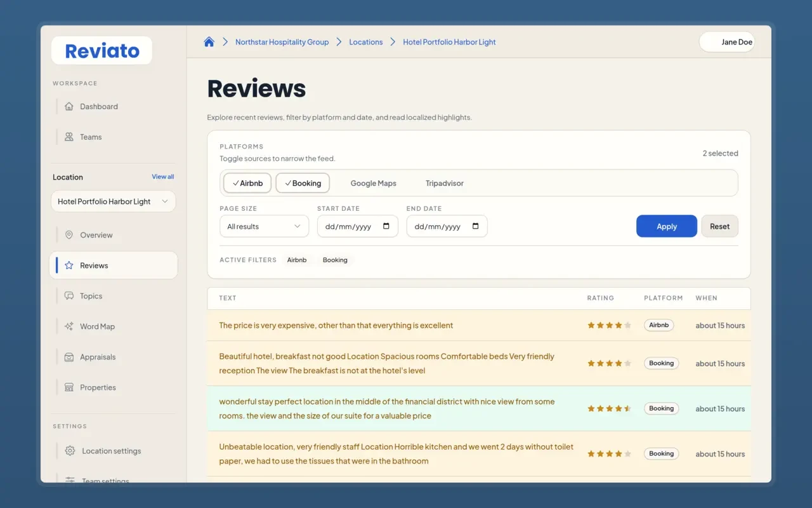
Task: Click the Word Map sparkle icon
Action: click(x=69, y=326)
